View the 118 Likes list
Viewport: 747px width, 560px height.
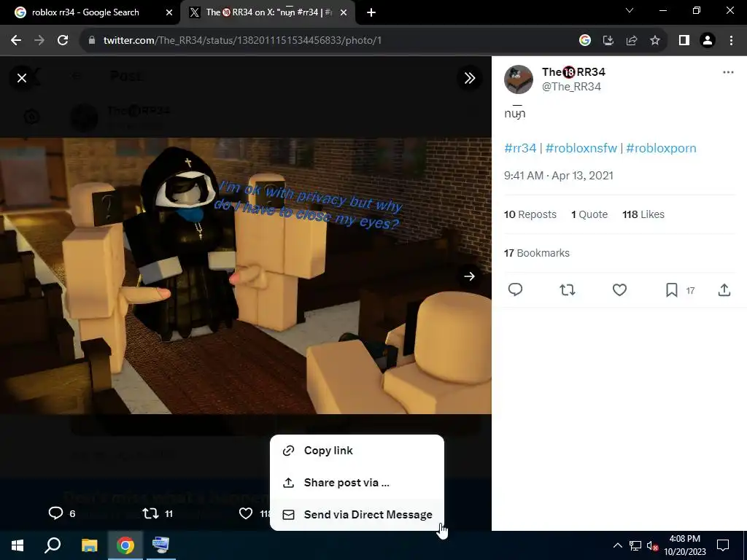tap(643, 214)
